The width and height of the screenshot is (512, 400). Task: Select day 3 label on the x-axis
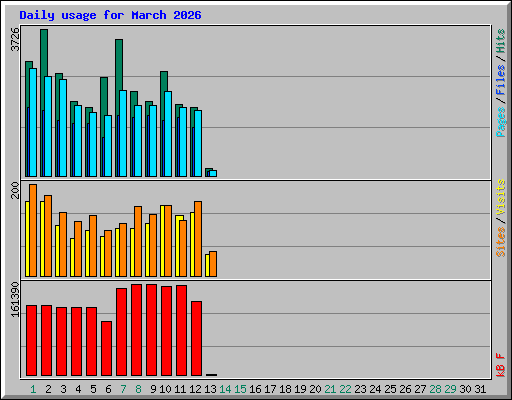[x=63, y=389]
